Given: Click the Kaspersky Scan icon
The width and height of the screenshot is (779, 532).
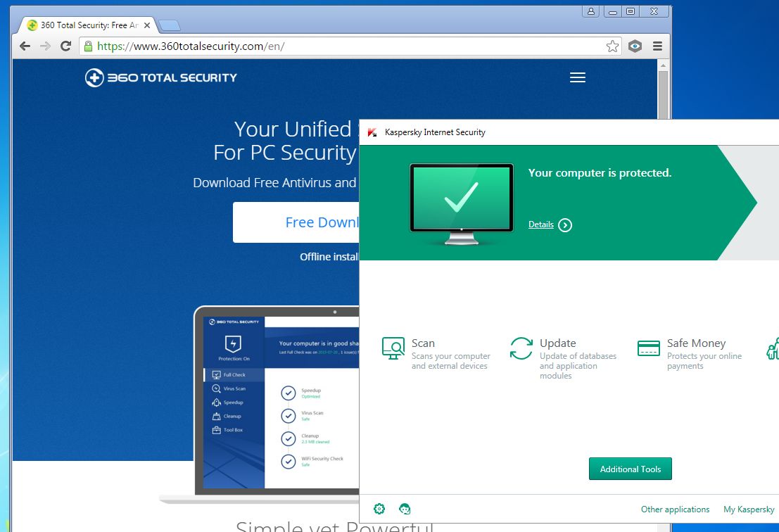Looking at the screenshot, I should pos(393,348).
